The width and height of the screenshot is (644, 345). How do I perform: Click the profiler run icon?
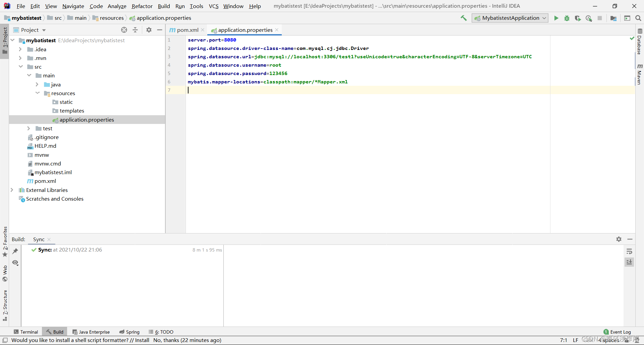pos(589,18)
